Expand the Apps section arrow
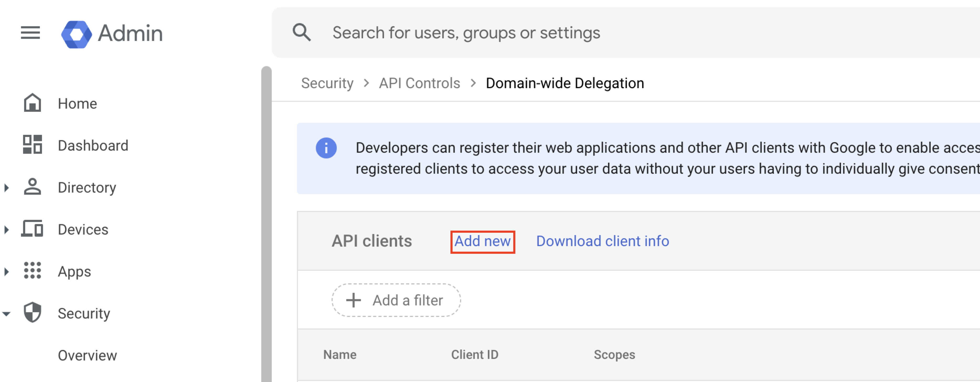This screenshot has width=980, height=382. (x=7, y=271)
